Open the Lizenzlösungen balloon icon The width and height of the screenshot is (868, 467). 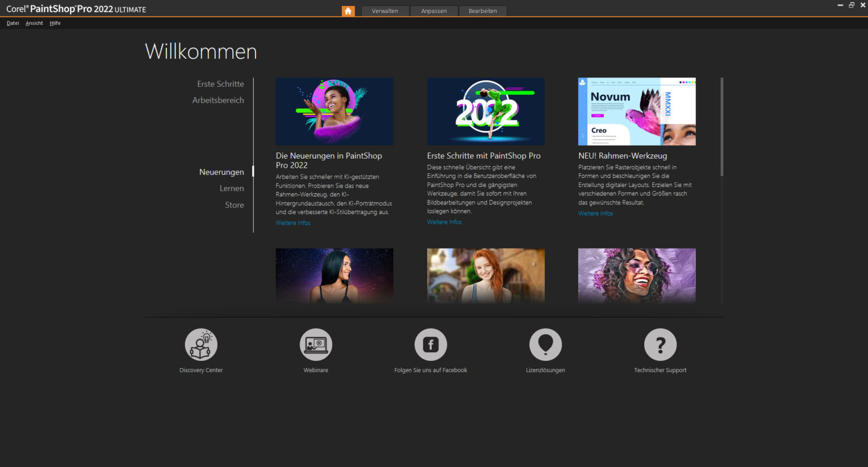[545, 344]
